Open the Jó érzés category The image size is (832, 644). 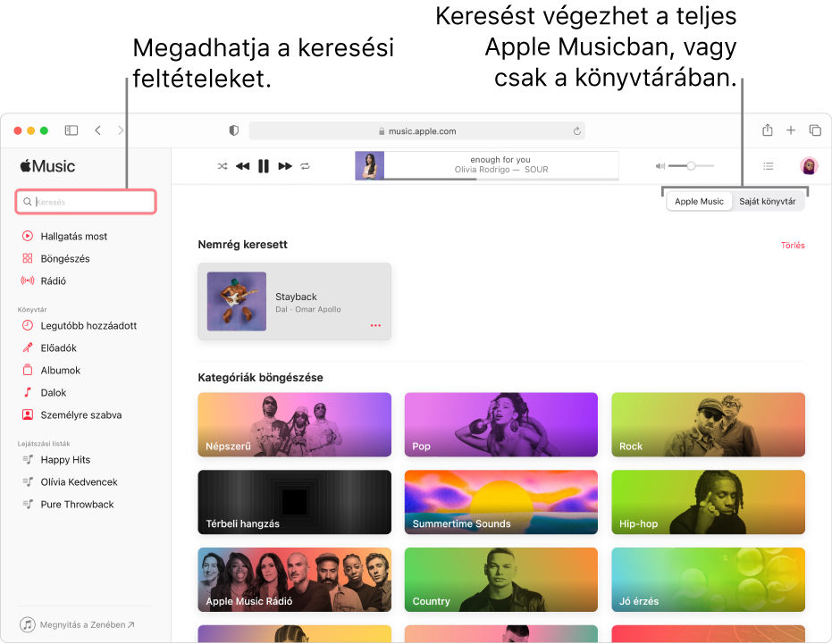(x=708, y=580)
